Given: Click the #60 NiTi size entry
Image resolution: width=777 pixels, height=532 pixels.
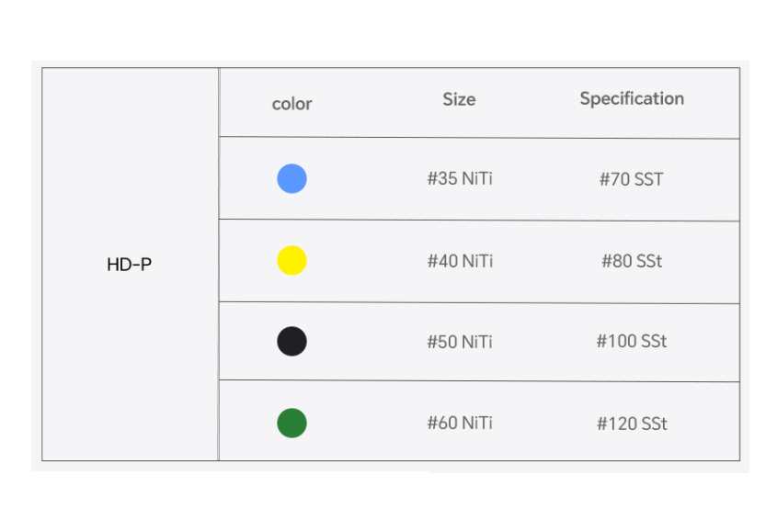Looking at the screenshot, I should tap(460, 424).
